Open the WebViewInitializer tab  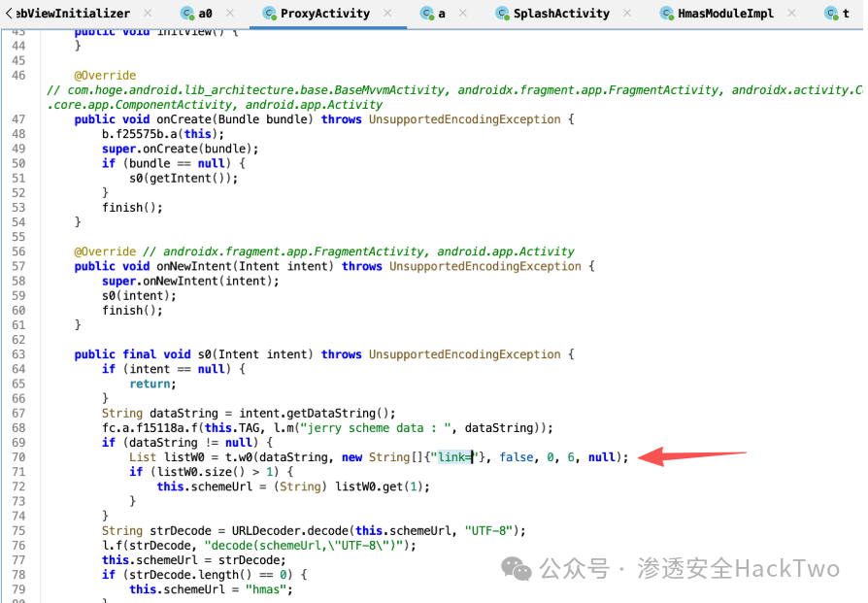73,14
